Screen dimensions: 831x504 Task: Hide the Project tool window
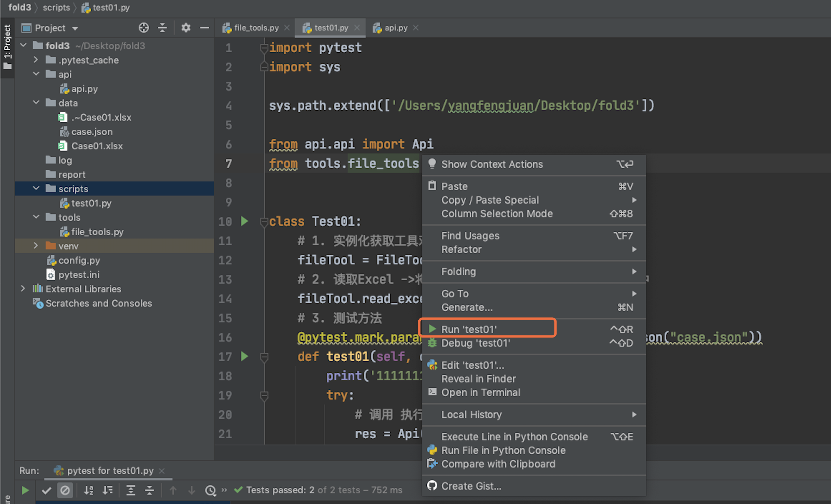coord(204,28)
